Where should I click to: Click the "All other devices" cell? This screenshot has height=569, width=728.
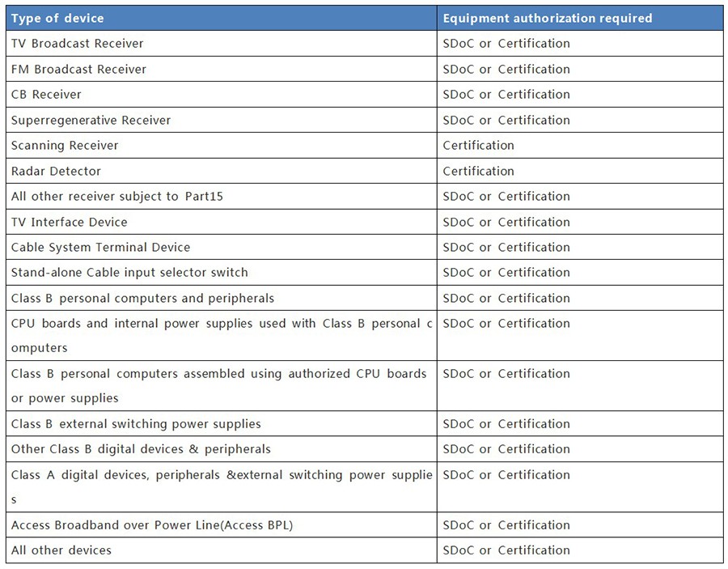61,550
